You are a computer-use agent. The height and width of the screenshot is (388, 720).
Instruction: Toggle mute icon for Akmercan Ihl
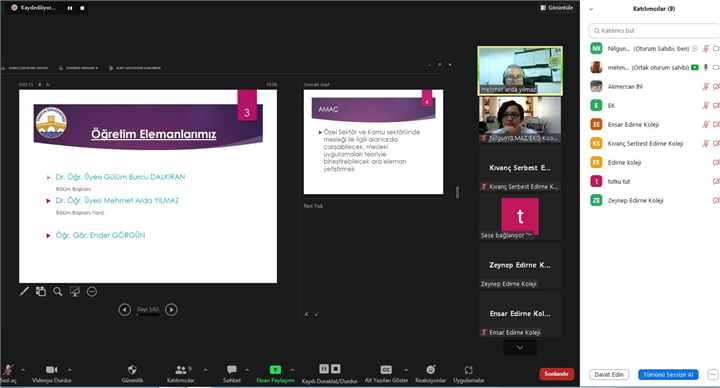tap(706, 86)
